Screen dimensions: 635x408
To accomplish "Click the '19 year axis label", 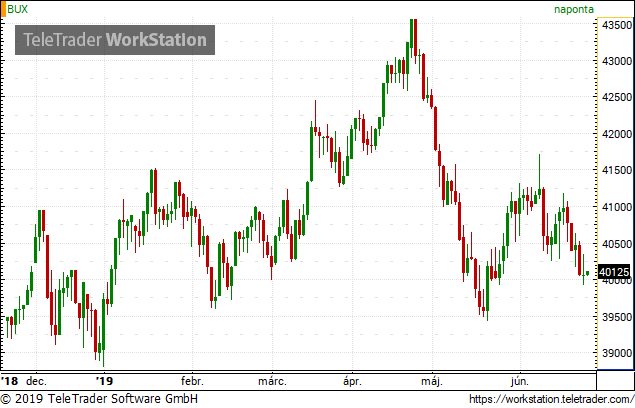I will 104,381.
